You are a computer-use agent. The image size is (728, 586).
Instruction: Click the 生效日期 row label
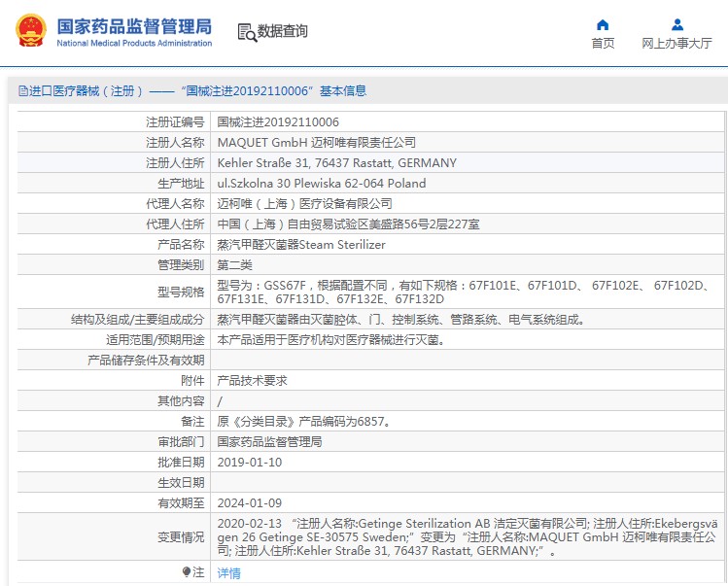[181, 483]
